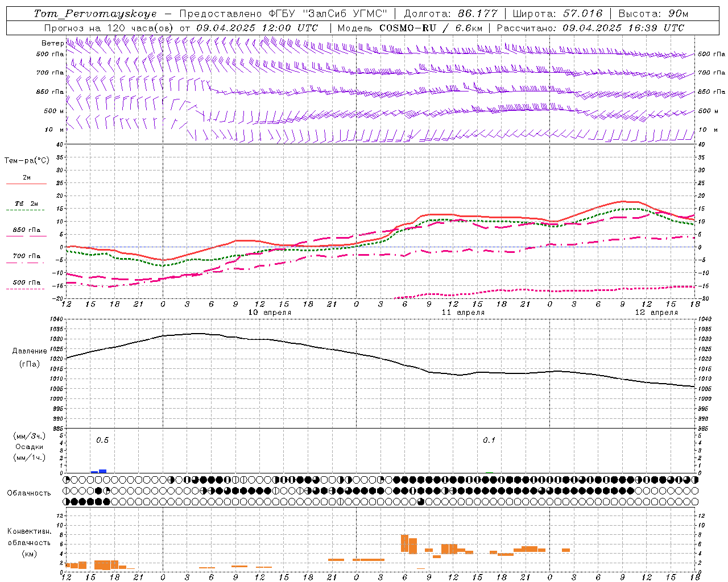This screenshot has height=582, width=728.
Task: Click the '0.1' precipitation amount value
Action: [x=489, y=440]
